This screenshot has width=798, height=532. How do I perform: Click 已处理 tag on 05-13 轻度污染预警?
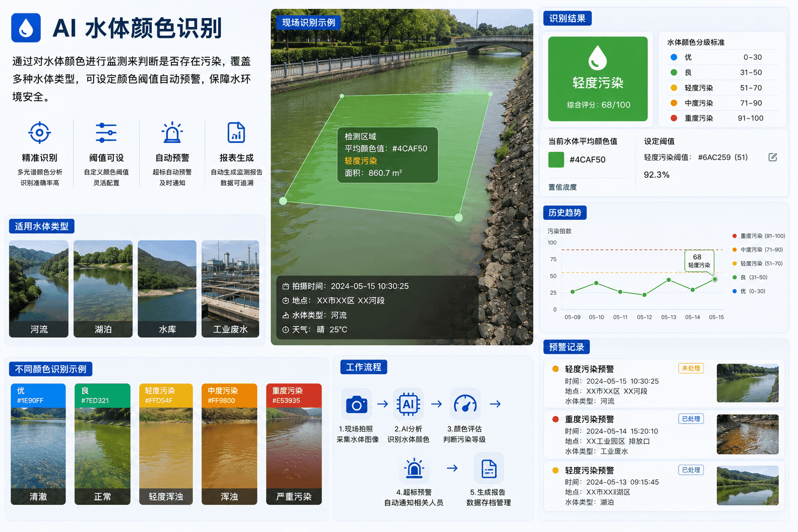pos(691,470)
